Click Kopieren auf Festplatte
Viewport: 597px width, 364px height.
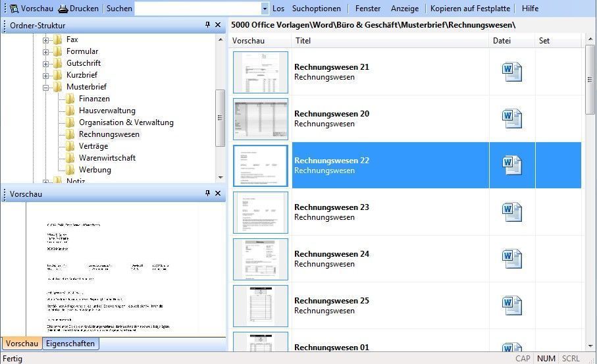(469, 9)
